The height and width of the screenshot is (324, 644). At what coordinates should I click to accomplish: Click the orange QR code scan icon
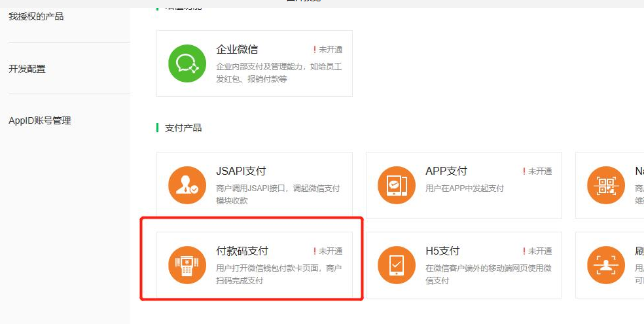pyautogui.click(x=606, y=185)
